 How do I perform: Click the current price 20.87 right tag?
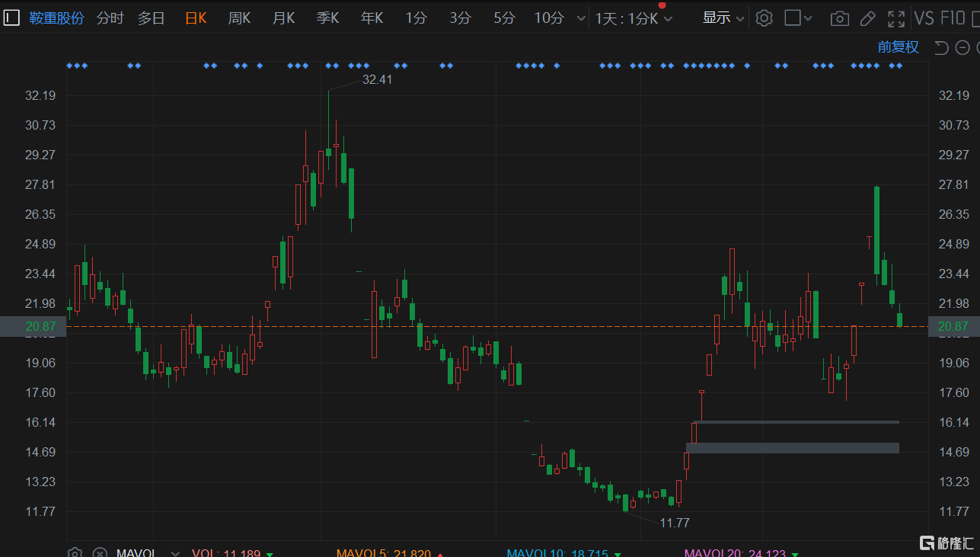[x=954, y=326]
